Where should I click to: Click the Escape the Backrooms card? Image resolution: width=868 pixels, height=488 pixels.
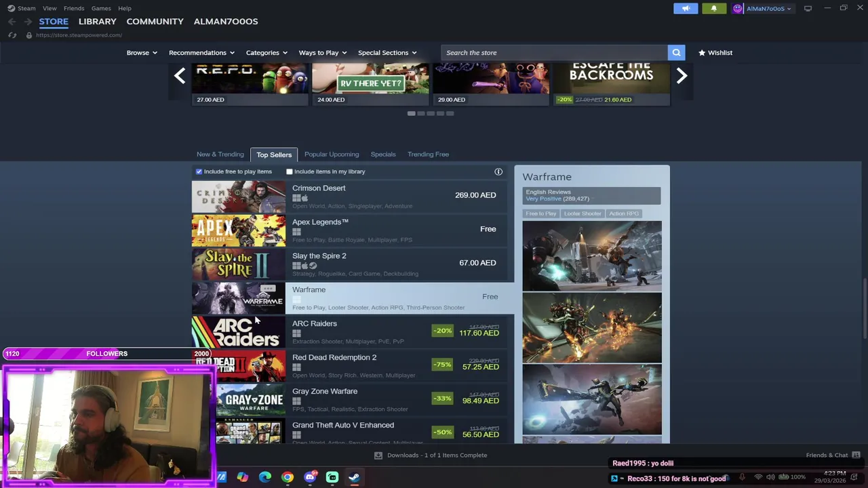612,85
